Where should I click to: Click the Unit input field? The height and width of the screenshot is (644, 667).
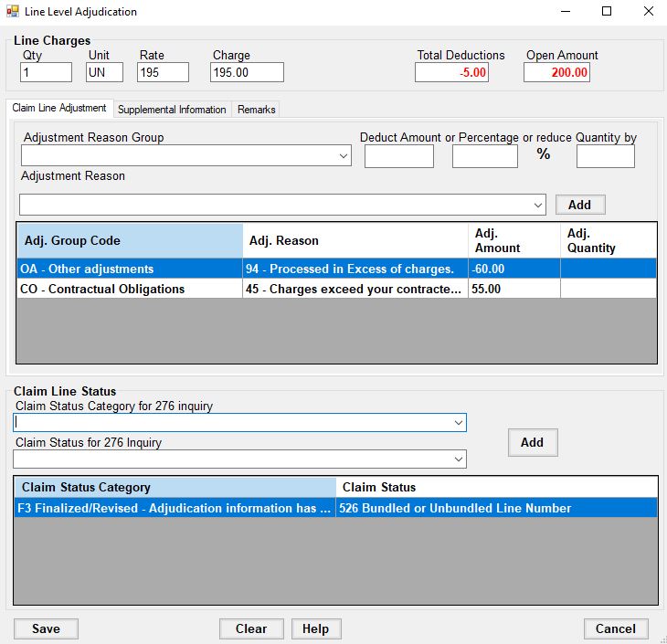point(104,72)
